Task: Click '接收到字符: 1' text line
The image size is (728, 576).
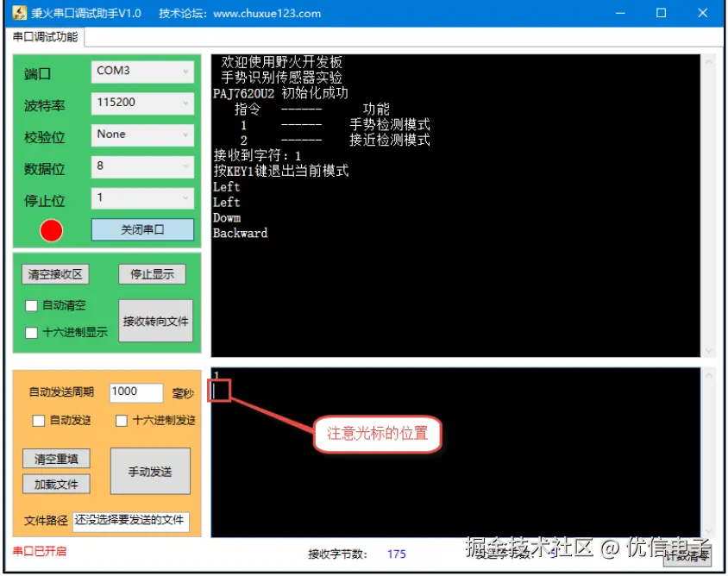Action: (x=257, y=155)
